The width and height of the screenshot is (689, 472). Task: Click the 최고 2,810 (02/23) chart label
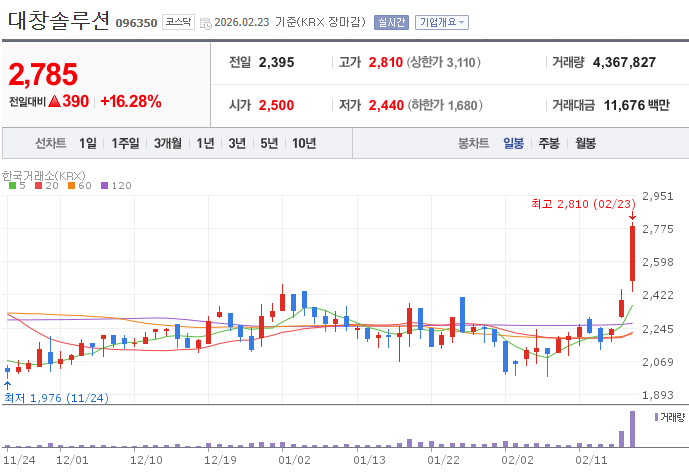584,204
